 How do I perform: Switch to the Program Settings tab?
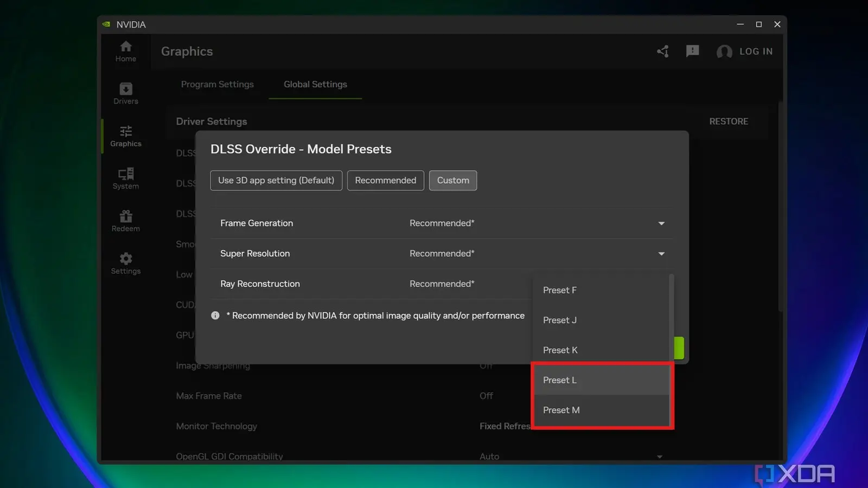[x=218, y=84]
